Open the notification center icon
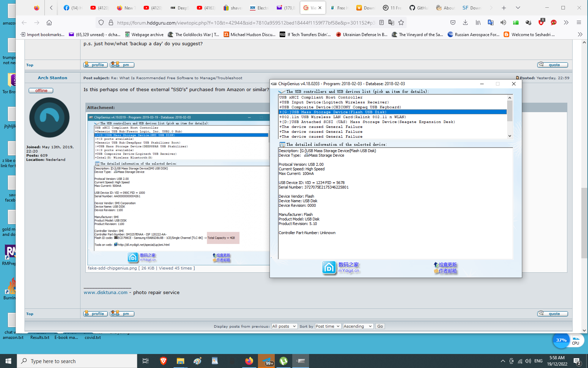The image size is (588, 368). [577, 361]
